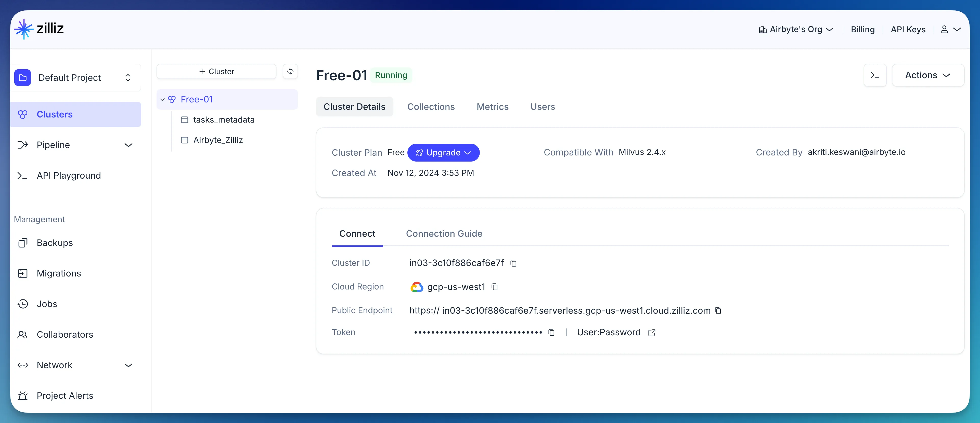
Task: Refresh the cluster list
Action: (290, 72)
